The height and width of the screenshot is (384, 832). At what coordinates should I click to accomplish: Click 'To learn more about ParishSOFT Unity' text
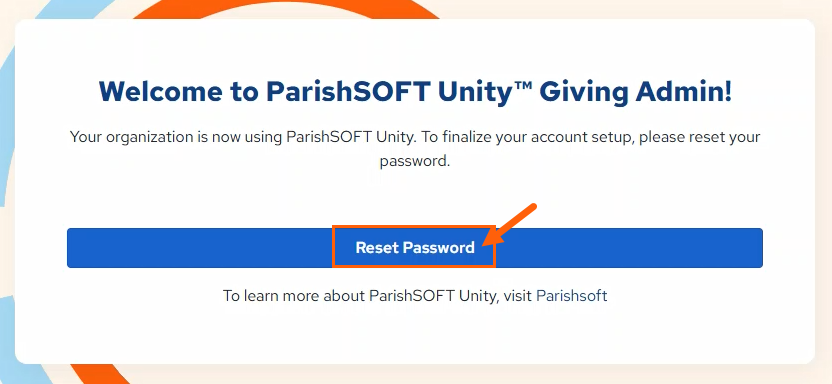point(360,295)
